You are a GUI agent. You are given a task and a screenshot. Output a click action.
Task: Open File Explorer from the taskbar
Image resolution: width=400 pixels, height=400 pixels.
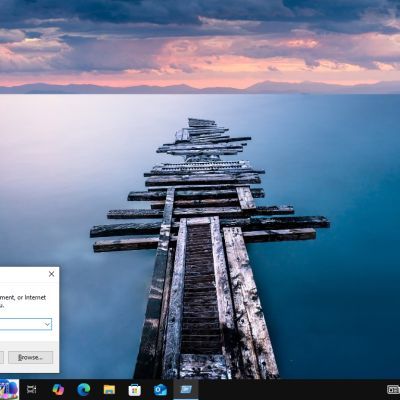coord(109,389)
